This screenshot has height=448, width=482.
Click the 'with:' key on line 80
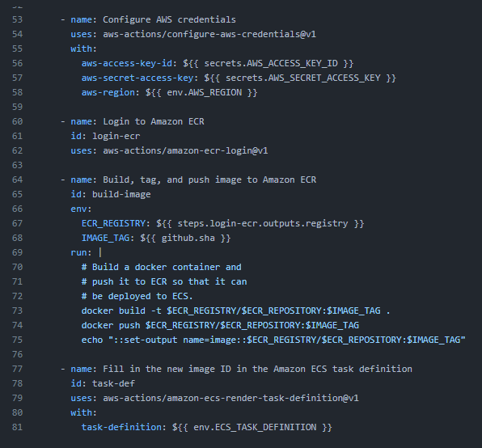click(x=83, y=413)
